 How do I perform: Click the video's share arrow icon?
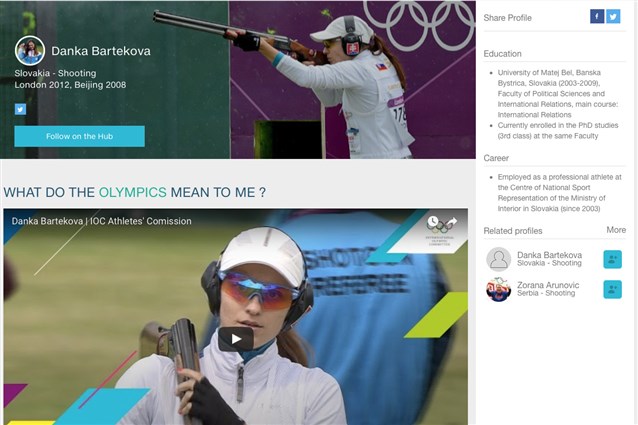tap(451, 222)
